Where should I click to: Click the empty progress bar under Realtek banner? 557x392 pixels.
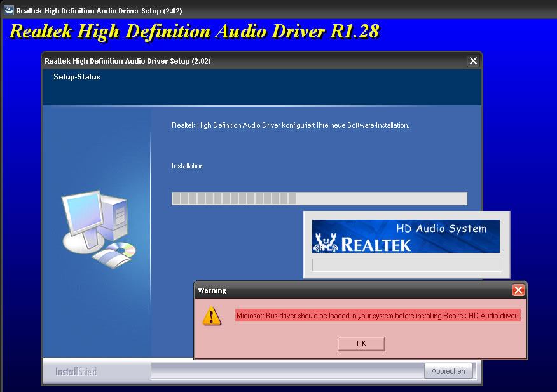point(407,265)
